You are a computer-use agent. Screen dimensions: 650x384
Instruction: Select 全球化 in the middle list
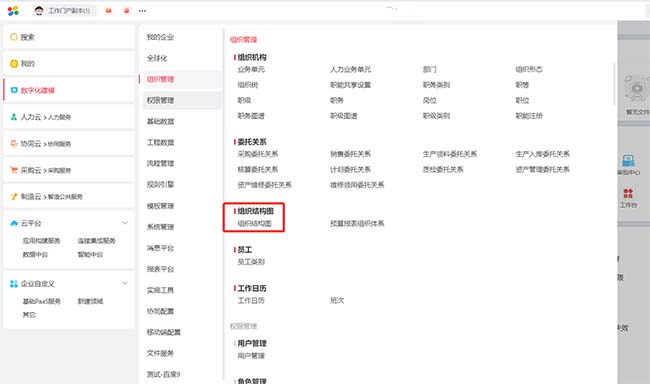coord(157,58)
